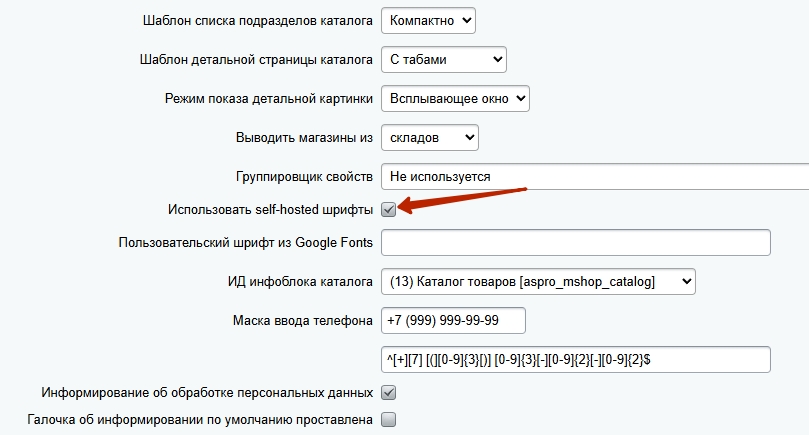Toggle the personal data processing notice checkbox
The image size is (809, 435).
pyautogui.click(x=389, y=393)
